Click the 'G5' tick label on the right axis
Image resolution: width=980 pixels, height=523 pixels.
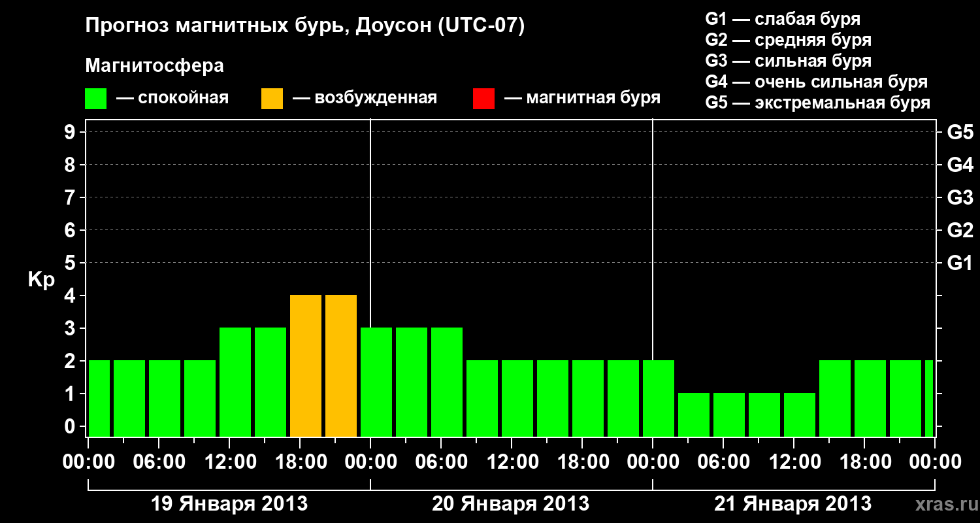(960, 132)
